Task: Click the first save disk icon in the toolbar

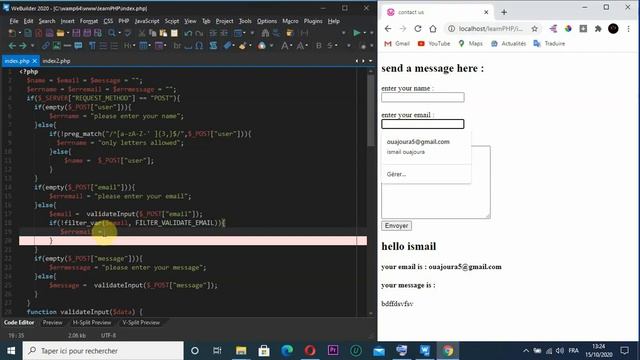Action: [x=76, y=33]
